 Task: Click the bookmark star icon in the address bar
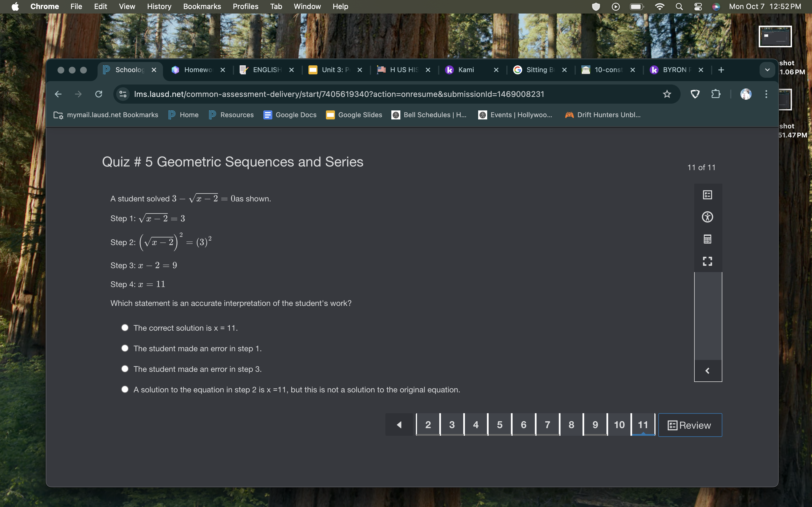[x=667, y=94]
